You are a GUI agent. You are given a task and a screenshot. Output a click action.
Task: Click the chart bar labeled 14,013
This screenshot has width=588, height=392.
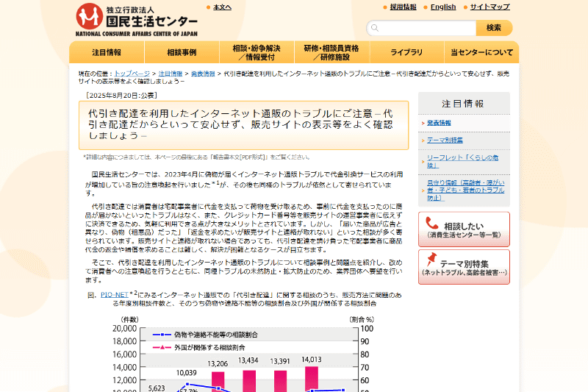[x=311, y=379]
